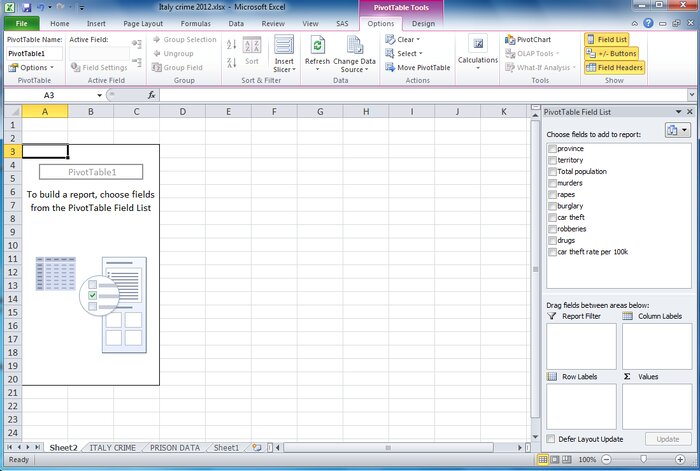The height and width of the screenshot is (471, 700).
Task: Expand the PivotTable Options dropdown
Action: (x=33, y=68)
